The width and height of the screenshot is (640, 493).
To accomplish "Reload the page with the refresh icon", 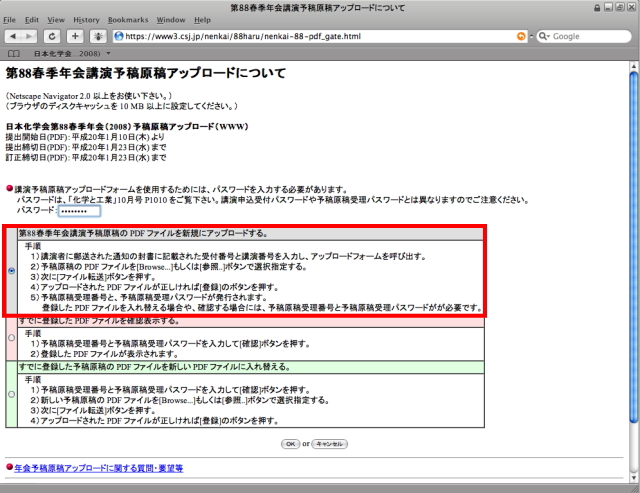I will tap(51, 36).
